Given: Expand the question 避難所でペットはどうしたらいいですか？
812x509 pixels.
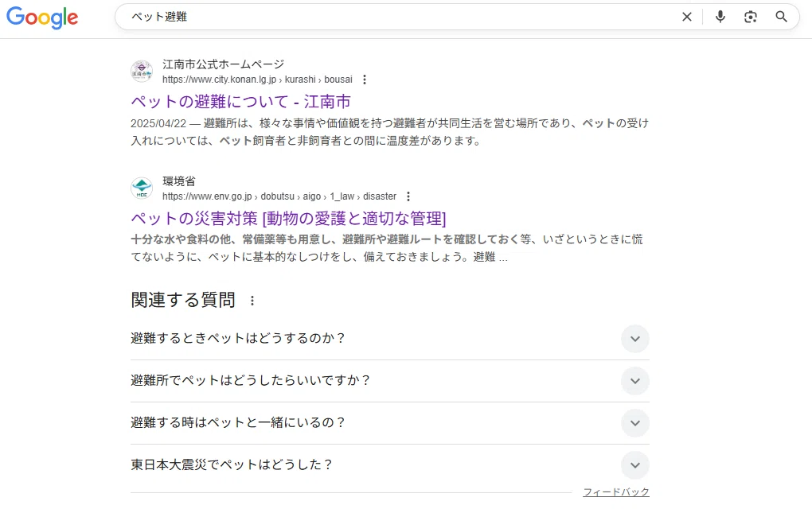Looking at the screenshot, I should tap(389, 381).
